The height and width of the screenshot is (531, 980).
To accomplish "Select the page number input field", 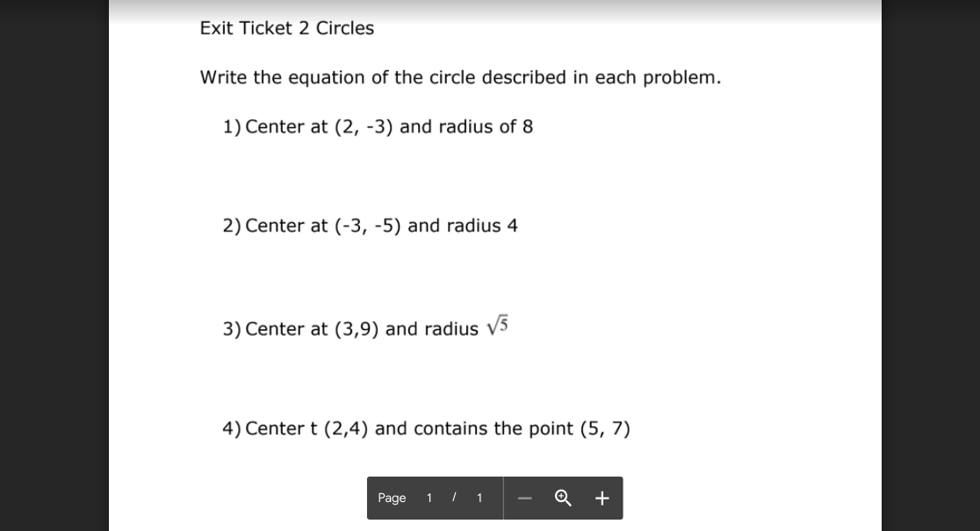I will pos(429,498).
